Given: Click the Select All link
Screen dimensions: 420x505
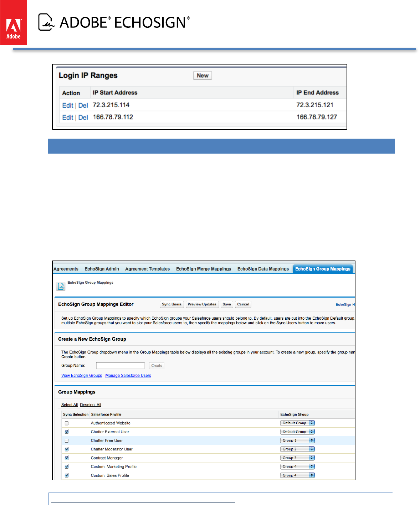Looking at the screenshot, I should [70, 405].
